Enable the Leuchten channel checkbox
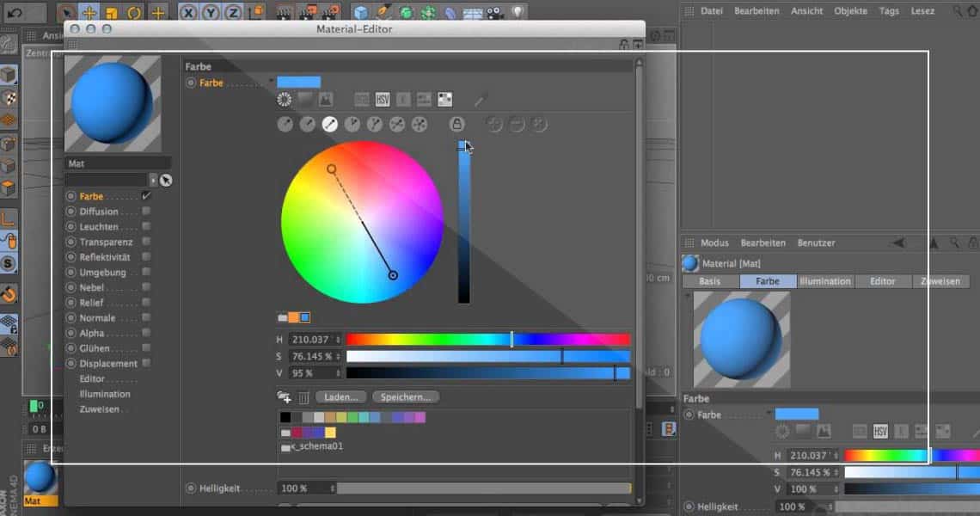Viewport: 980px width, 516px height. coord(146,227)
